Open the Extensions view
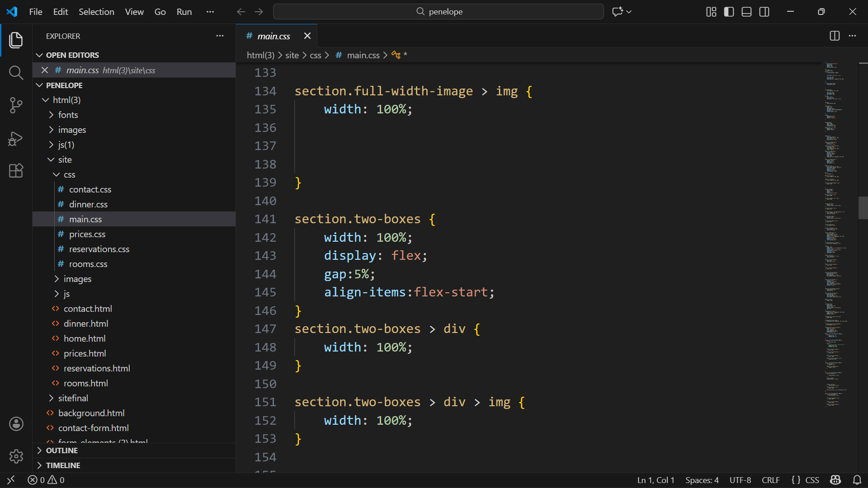 (16, 171)
